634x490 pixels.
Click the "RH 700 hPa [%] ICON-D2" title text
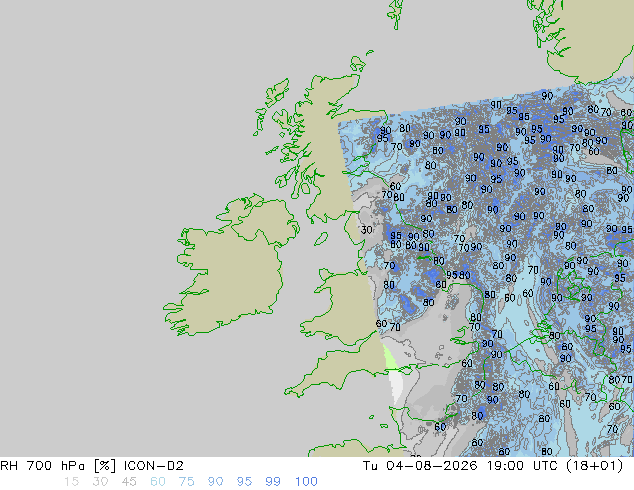[92, 466]
